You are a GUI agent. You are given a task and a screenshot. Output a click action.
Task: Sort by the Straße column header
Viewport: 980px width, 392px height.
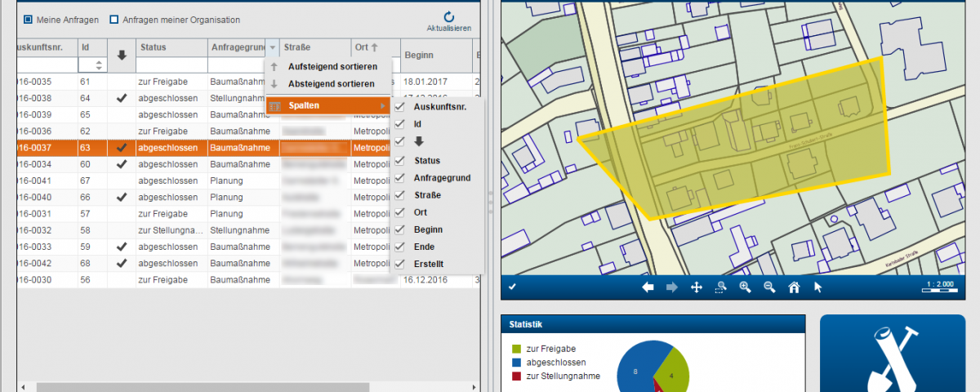click(315, 47)
